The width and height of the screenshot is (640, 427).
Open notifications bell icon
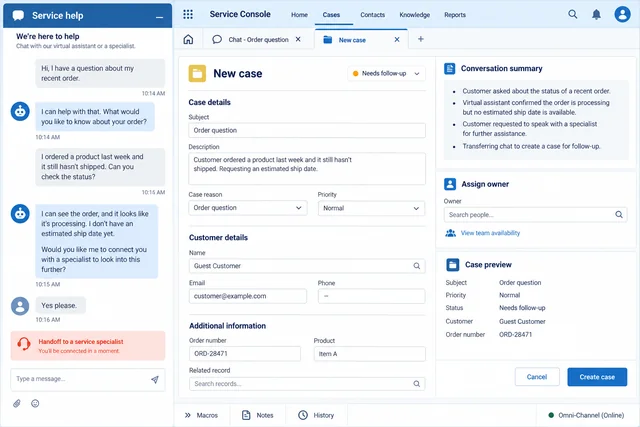[x=596, y=14]
